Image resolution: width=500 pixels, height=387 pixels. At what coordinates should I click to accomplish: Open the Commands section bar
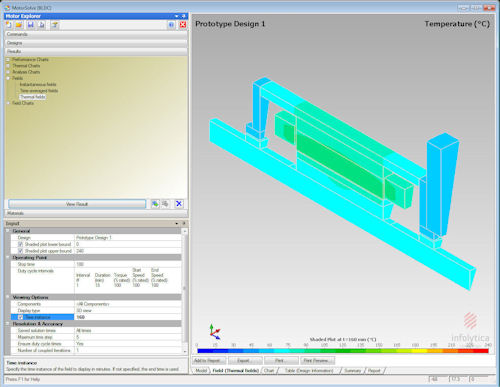(x=96, y=34)
